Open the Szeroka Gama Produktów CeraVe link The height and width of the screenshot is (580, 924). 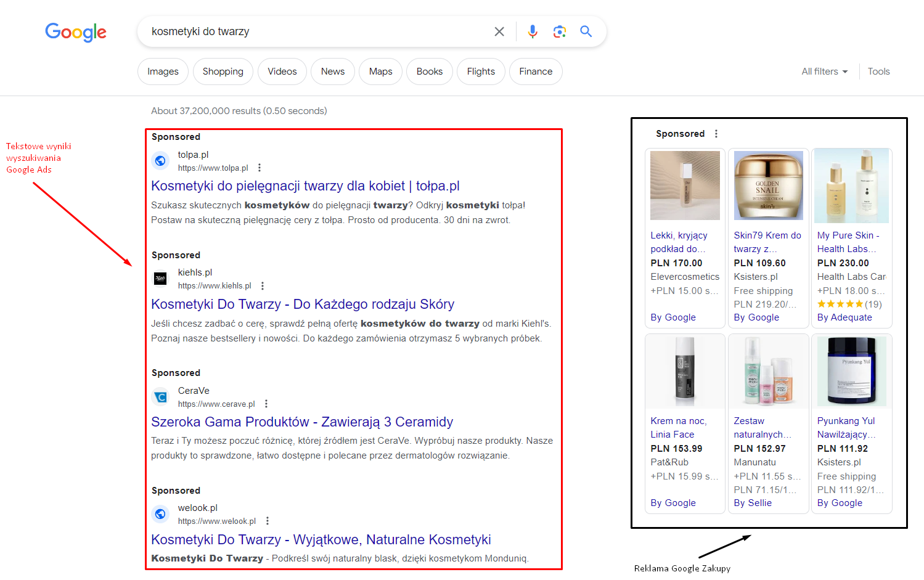point(302,422)
